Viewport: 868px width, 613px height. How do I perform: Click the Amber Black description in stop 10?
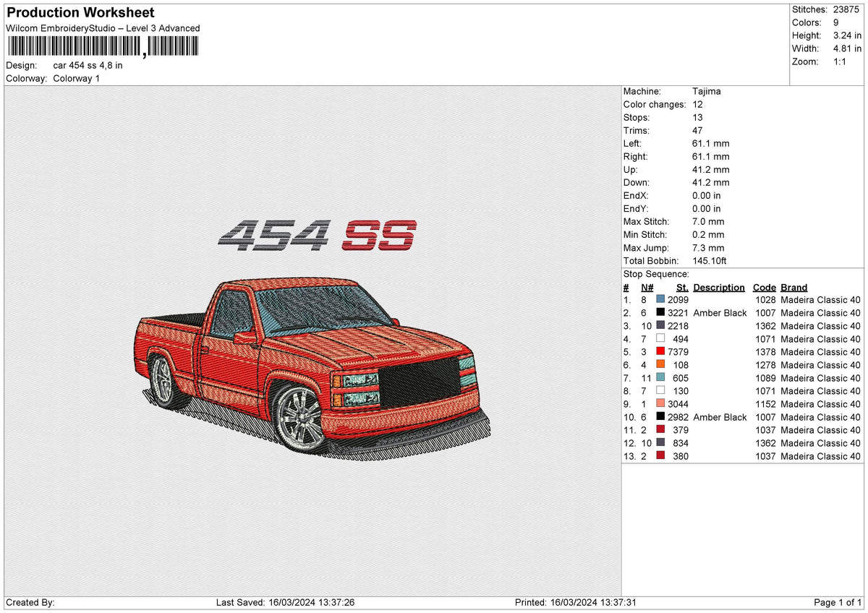[720, 417]
